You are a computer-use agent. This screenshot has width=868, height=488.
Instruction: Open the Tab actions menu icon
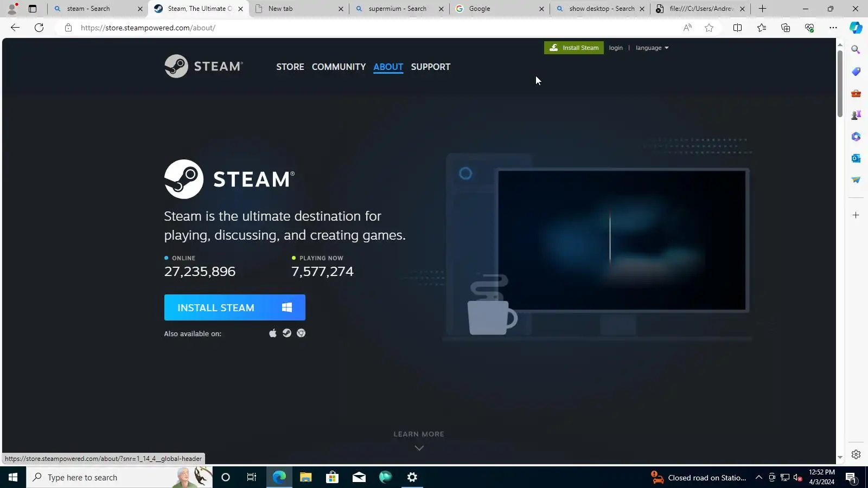click(33, 9)
